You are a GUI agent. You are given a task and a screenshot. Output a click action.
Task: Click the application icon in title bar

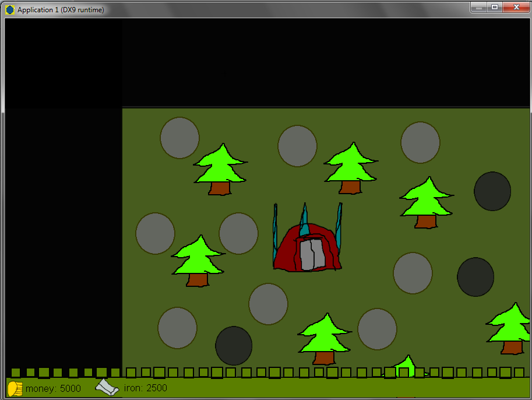click(x=10, y=10)
